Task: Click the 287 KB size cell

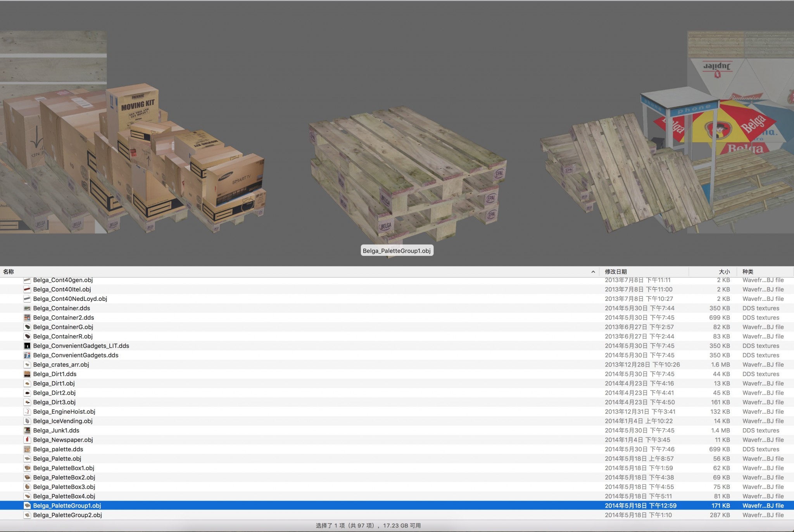Action: tap(720, 515)
